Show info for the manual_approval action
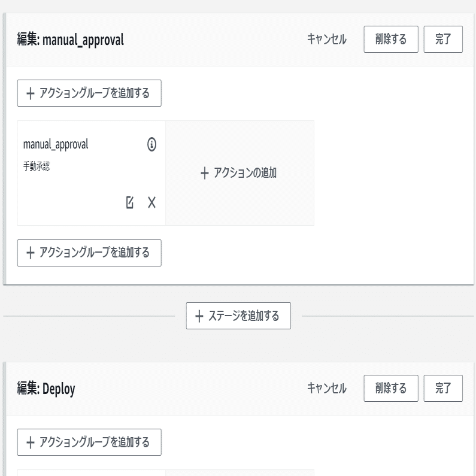476x476 pixels. tap(151, 144)
